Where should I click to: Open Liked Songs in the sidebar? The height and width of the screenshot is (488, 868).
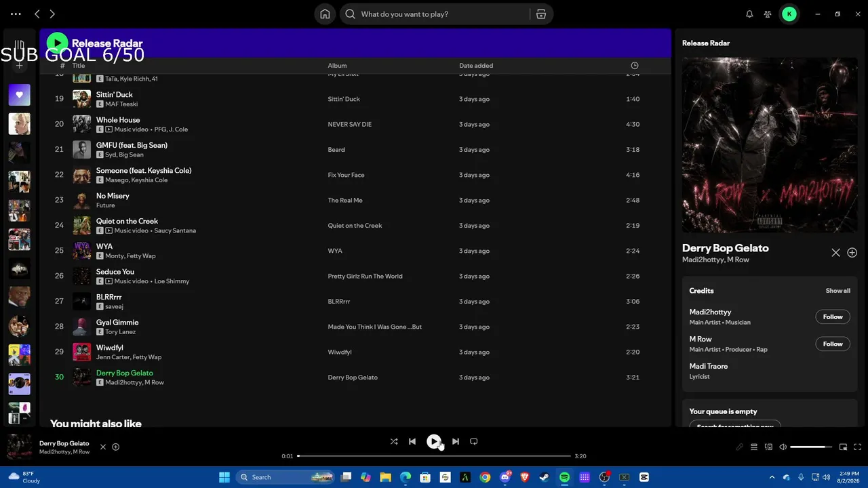pyautogui.click(x=20, y=95)
